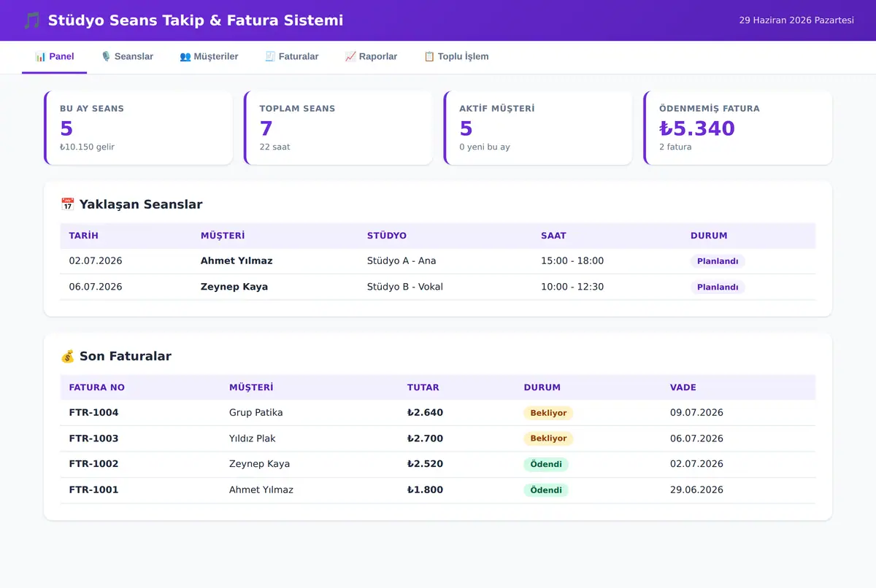Screen dimensions: 876x588
Task: Select session date 02.07.2026
Action: pos(96,261)
